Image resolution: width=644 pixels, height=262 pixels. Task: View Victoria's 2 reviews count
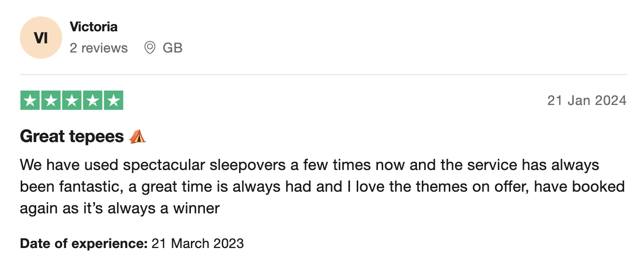[x=99, y=48]
